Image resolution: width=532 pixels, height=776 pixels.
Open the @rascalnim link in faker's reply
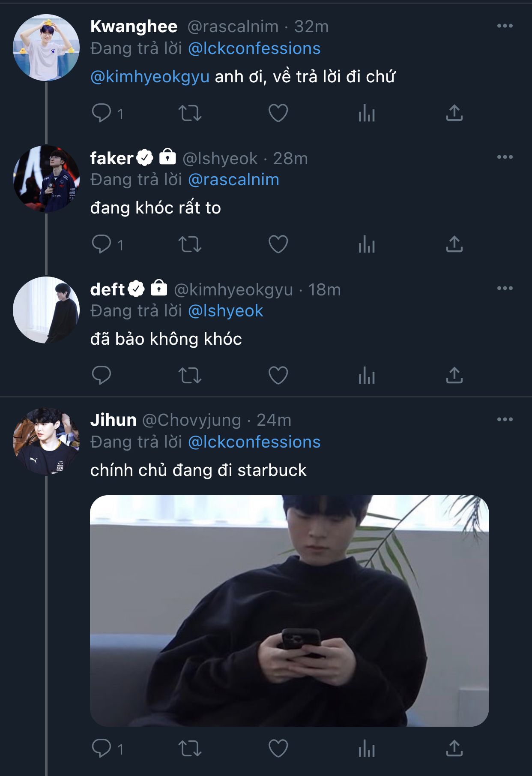tap(233, 180)
